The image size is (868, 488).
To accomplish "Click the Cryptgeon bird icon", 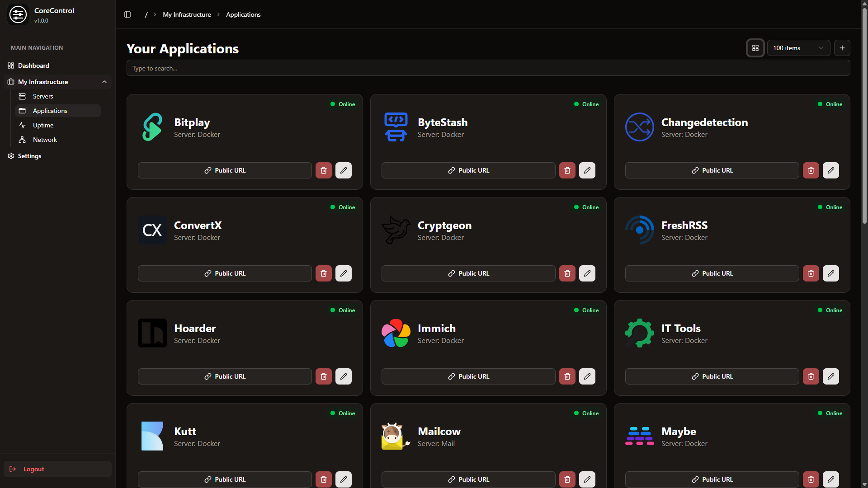I will tap(396, 230).
